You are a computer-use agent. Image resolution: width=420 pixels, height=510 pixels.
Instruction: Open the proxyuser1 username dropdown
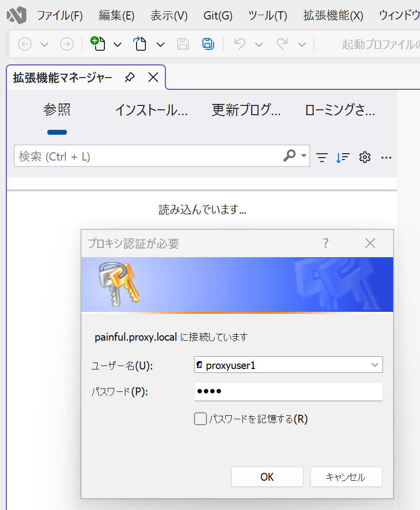(375, 365)
